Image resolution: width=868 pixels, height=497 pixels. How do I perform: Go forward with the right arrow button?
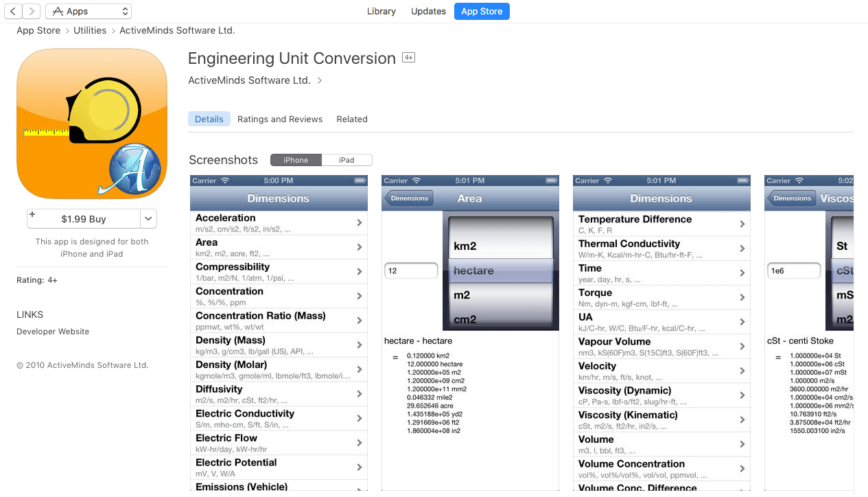pos(31,11)
